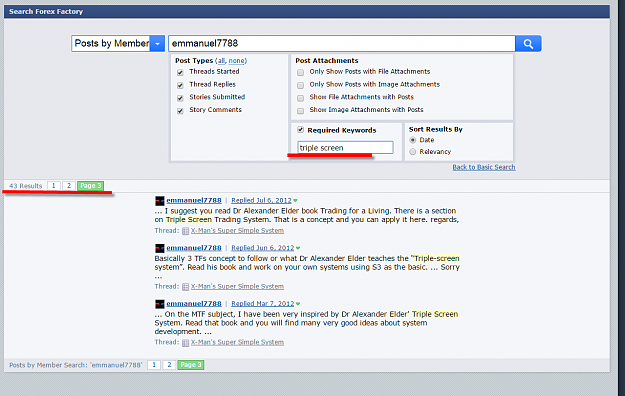
Task: Open thread link under Jul 6 post
Action: pos(237,231)
